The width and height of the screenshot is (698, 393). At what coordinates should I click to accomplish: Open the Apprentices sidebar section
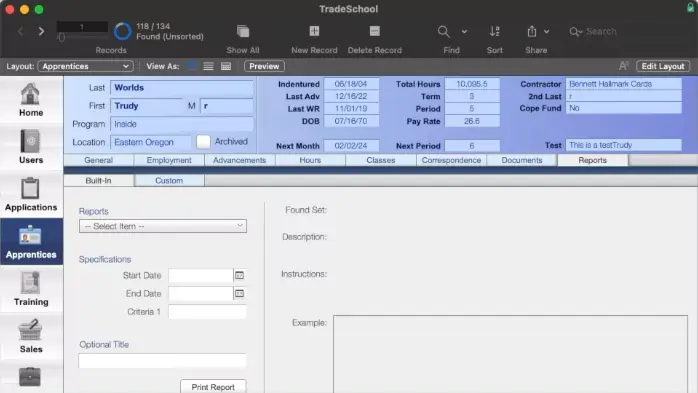tap(31, 242)
